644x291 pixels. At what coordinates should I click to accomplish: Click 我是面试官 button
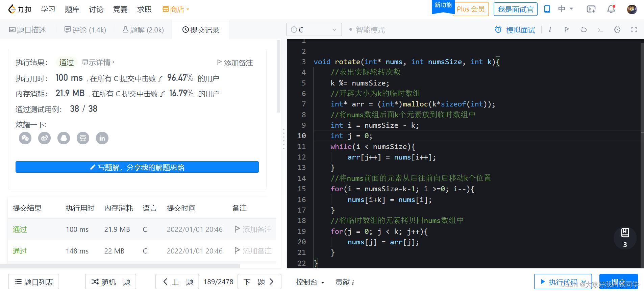[x=515, y=9]
